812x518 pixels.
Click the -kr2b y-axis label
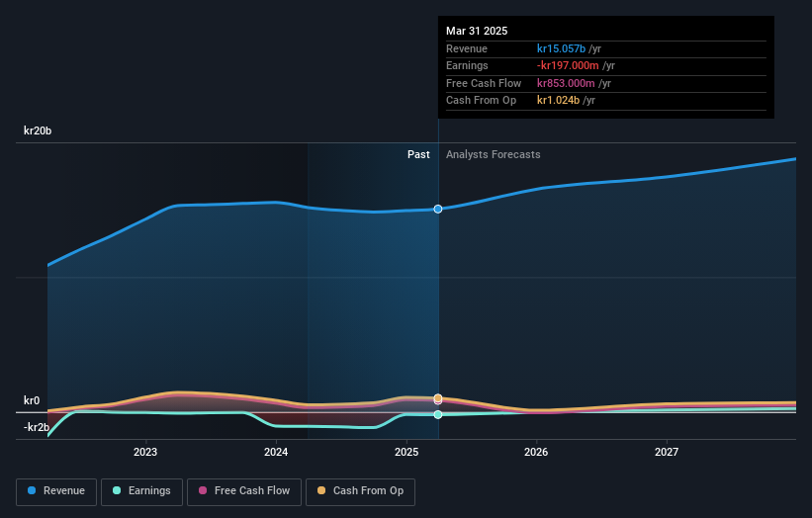pyautogui.click(x=37, y=427)
